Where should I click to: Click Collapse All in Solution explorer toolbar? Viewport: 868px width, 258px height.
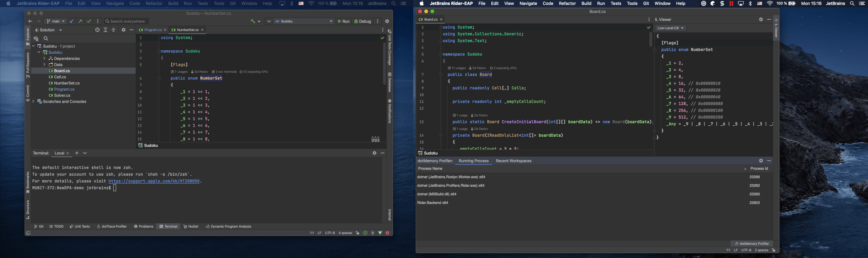point(113,30)
